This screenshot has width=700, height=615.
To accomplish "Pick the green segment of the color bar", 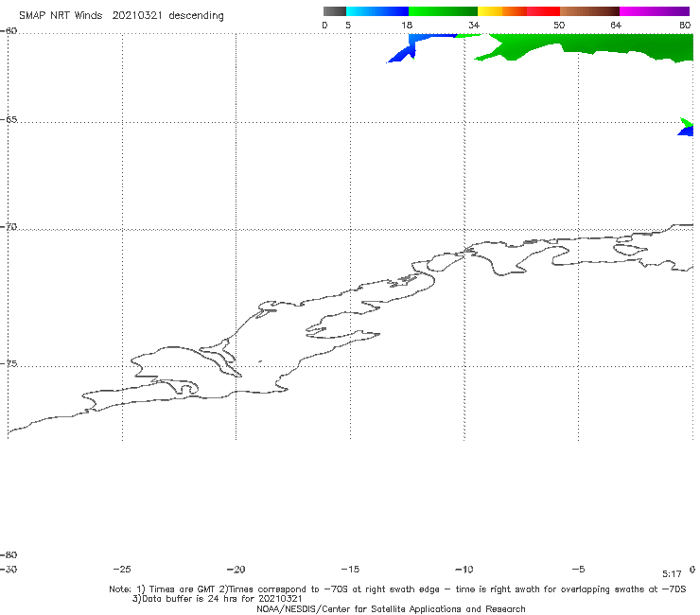I will (x=443, y=11).
